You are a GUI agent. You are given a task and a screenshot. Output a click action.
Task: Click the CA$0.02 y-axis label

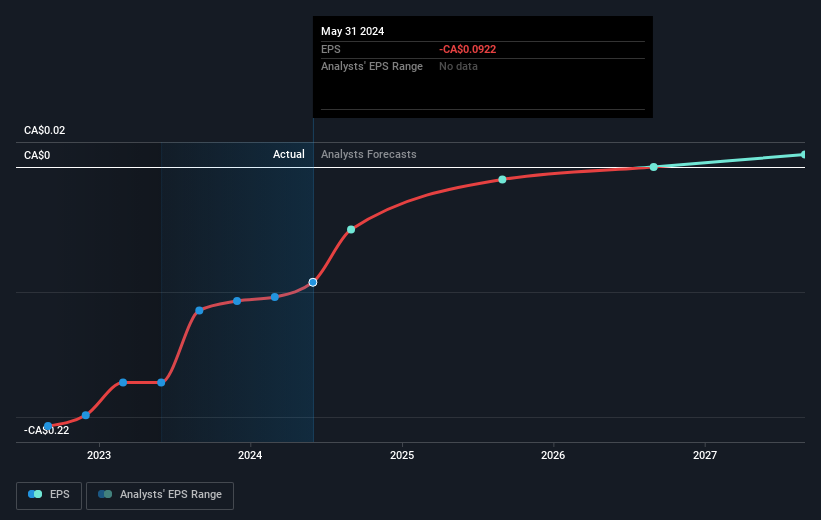pos(45,130)
